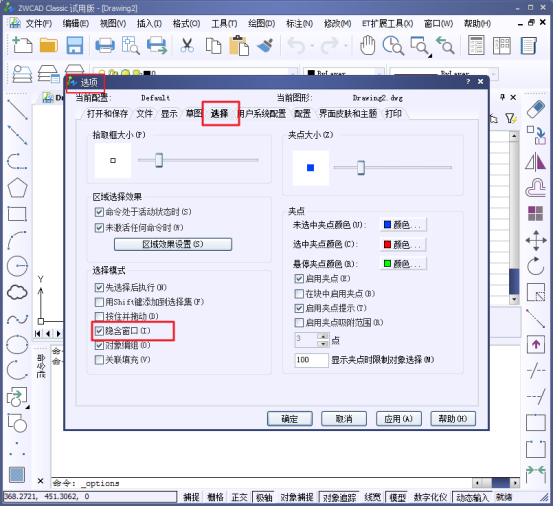Enable 用Shift键添加到选择集 checkbox

point(99,302)
